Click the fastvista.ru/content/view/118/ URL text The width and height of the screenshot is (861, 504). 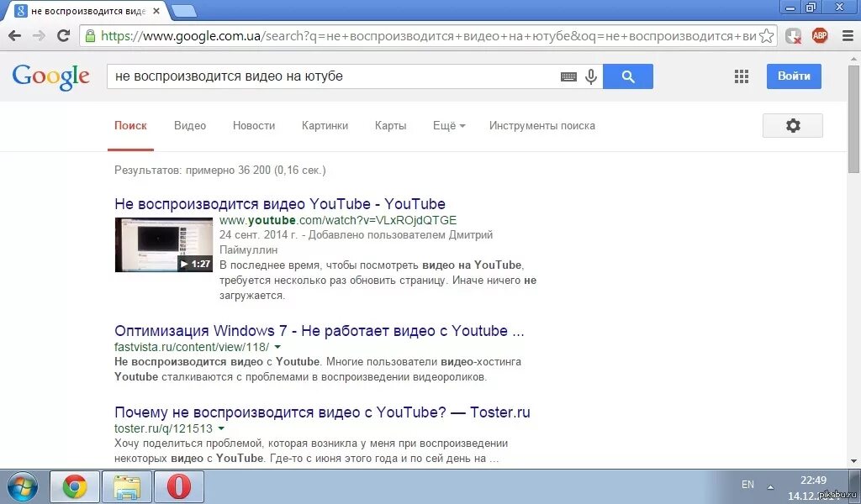coord(192,347)
